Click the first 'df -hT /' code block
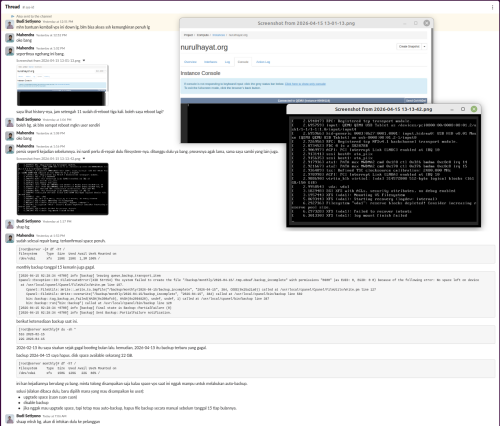Image resolution: width=500 pixels, height=426 pixels. pos(256,254)
